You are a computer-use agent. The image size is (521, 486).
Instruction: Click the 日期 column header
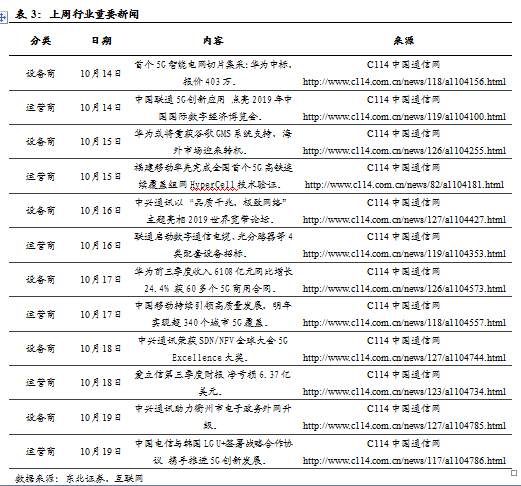pos(102,41)
